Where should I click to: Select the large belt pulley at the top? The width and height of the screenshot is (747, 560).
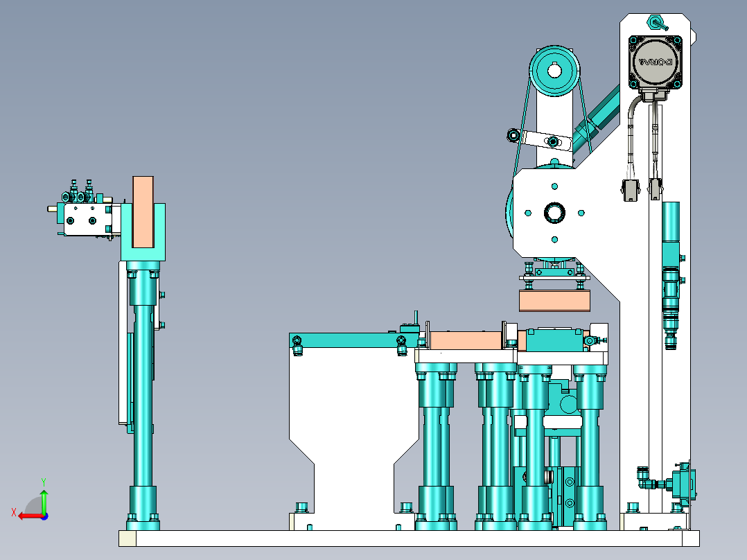[x=554, y=71]
